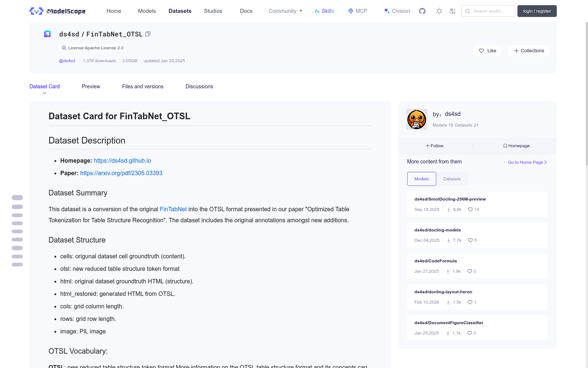Open Studios in navigation bar
Screen dimensions: 588x368
[x=213, y=11]
